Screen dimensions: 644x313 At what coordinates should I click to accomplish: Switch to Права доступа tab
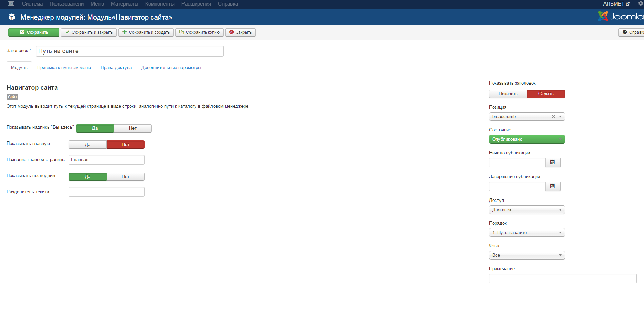point(116,68)
